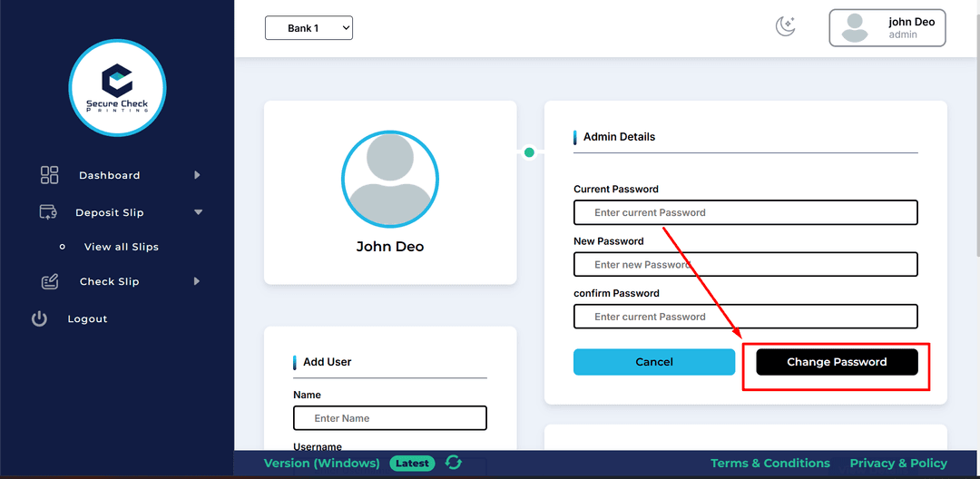Open the Check Slip menu item
Image resolution: width=980 pixels, height=479 pixels.
tap(110, 281)
